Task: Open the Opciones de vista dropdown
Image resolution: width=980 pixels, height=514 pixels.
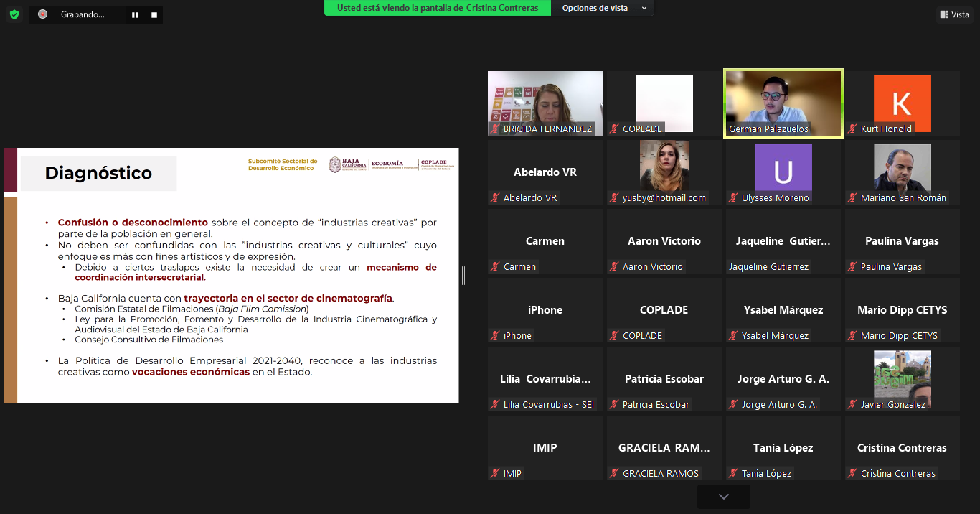Action: (603, 8)
